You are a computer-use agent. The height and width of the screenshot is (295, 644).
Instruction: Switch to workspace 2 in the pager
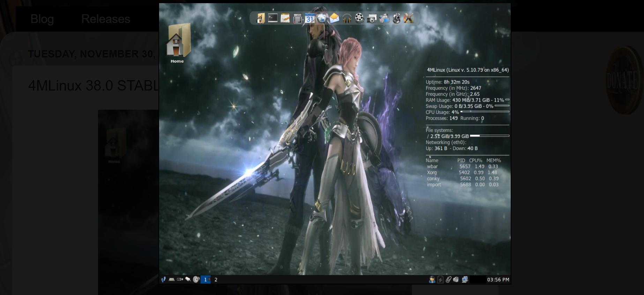tap(216, 279)
